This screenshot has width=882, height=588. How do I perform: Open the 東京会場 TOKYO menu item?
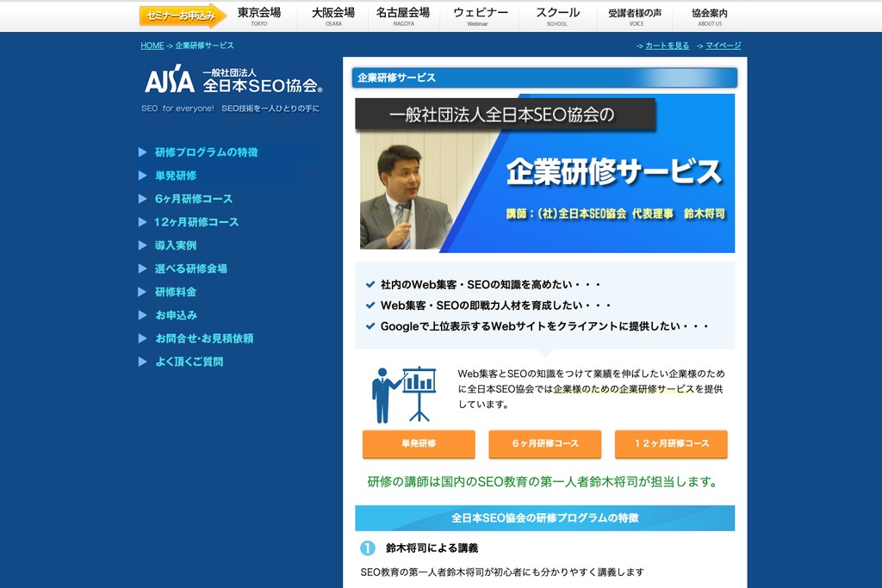click(x=259, y=16)
